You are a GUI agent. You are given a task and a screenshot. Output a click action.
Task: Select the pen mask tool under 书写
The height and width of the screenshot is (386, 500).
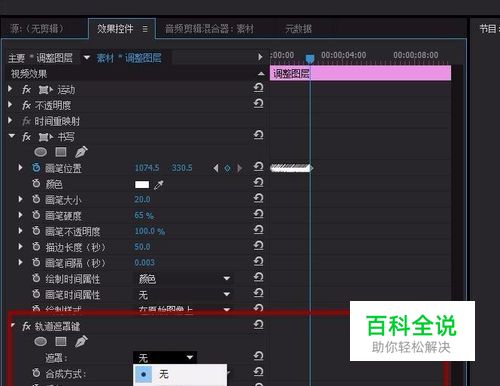point(81,152)
